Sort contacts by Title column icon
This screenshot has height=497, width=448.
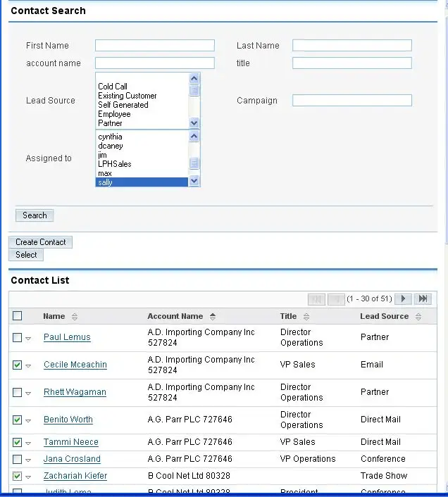click(306, 316)
